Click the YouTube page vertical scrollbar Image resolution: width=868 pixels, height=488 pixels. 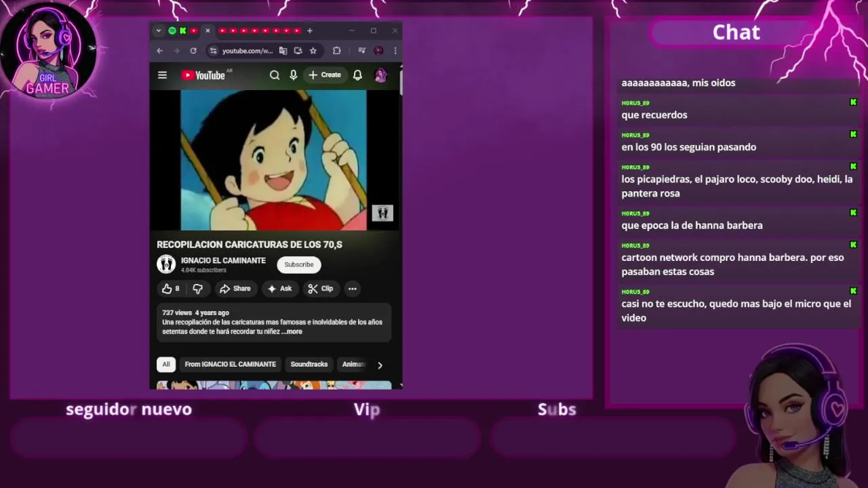point(400,81)
